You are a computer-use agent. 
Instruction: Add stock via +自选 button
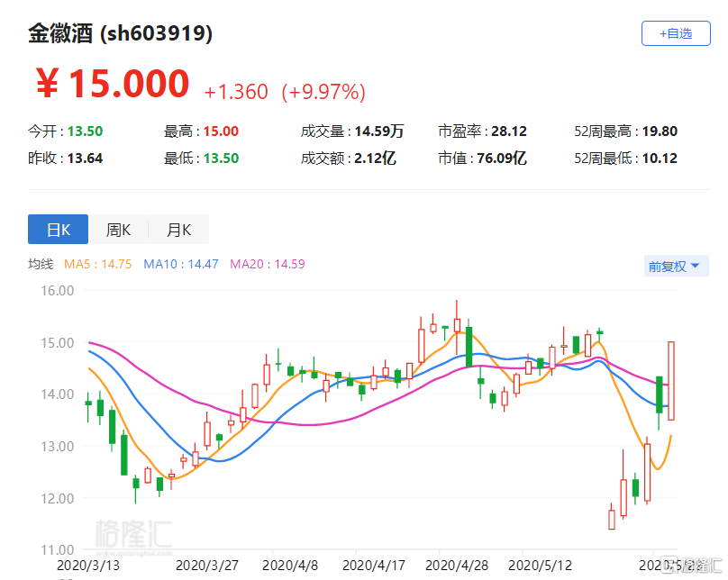[x=676, y=33]
